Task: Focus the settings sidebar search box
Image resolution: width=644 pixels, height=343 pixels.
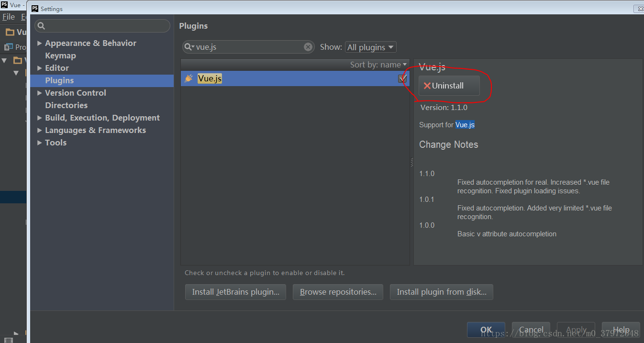Action: (x=102, y=26)
